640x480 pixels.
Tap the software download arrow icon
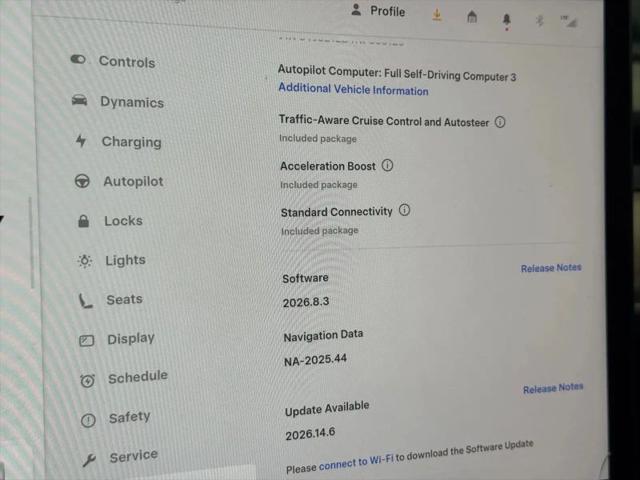(437, 15)
